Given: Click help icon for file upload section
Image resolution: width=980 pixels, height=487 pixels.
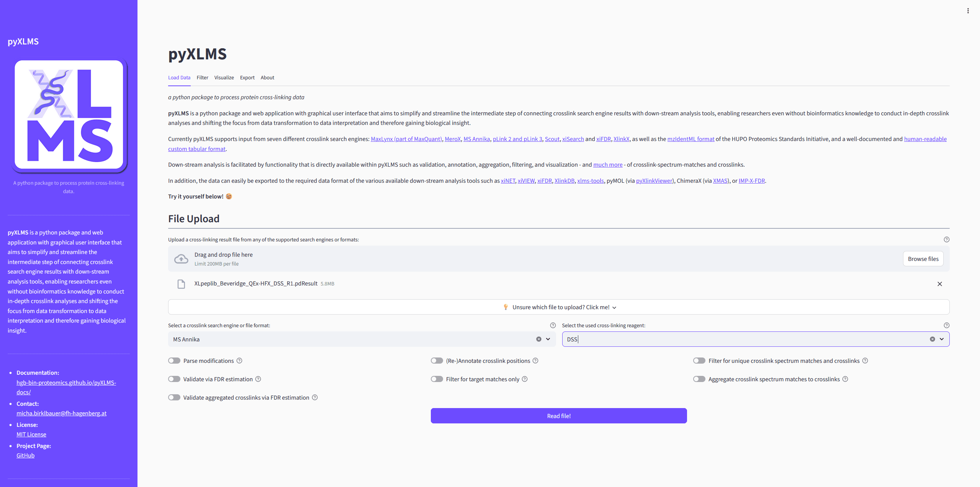Looking at the screenshot, I should [946, 239].
